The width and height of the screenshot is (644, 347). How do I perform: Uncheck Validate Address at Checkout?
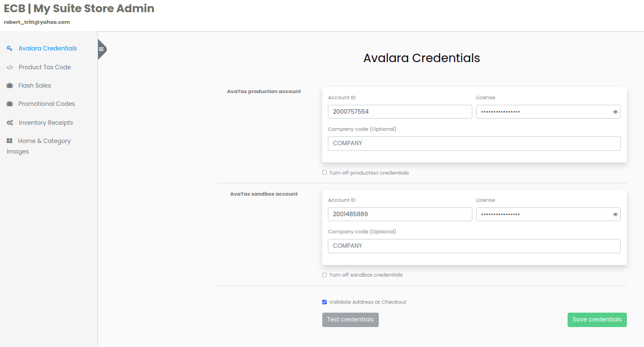[324, 302]
